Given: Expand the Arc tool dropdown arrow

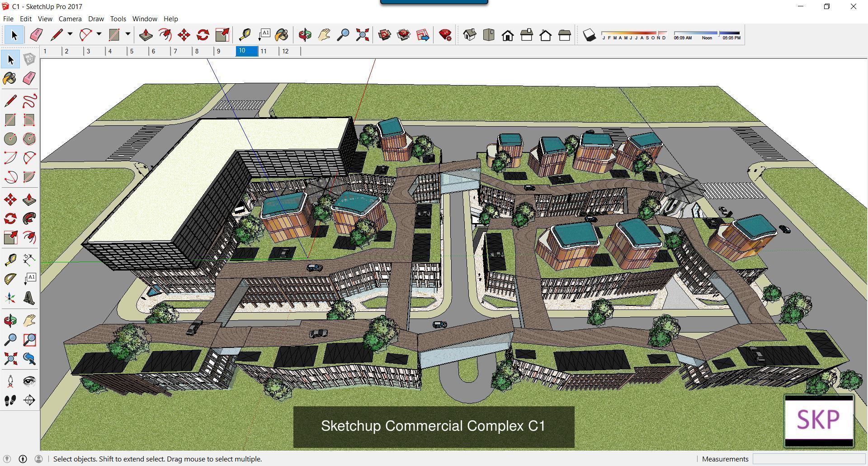Looking at the screenshot, I should pos(99,34).
